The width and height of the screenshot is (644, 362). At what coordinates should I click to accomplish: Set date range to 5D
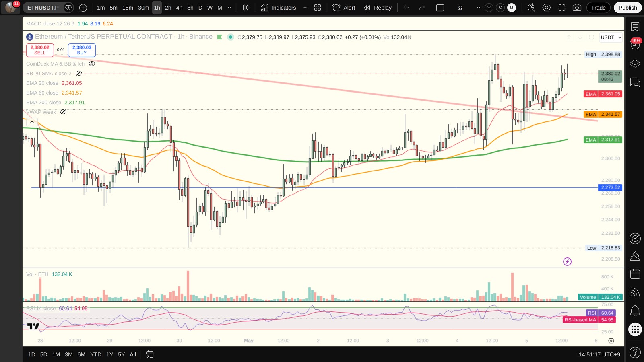(44, 354)
